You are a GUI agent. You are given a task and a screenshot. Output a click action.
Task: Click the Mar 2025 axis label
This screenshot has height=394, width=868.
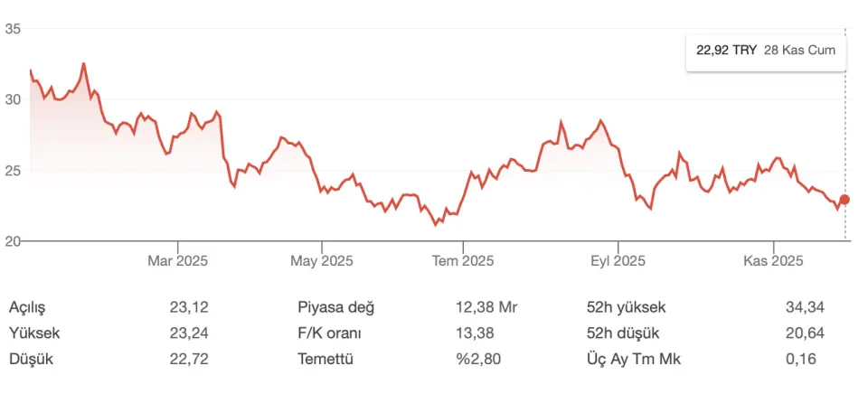click(177, 261)
